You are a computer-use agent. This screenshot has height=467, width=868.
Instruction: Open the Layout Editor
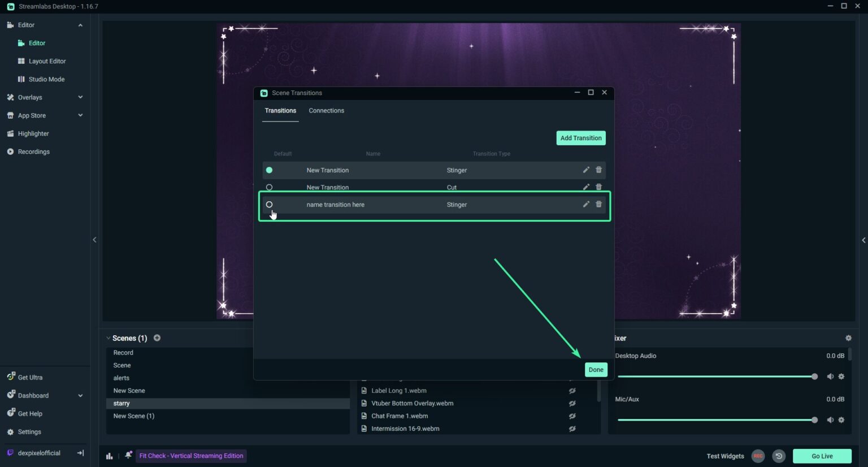click(47, 60)
